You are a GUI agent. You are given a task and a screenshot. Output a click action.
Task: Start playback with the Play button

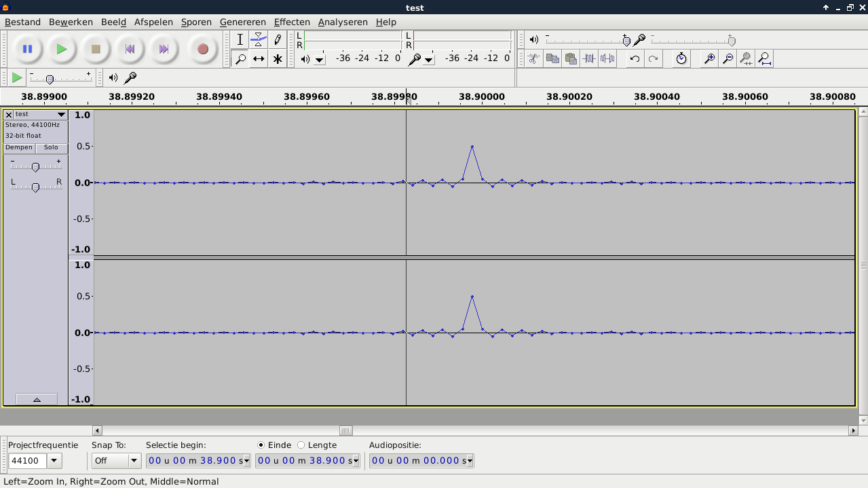(x=62, y=49)
